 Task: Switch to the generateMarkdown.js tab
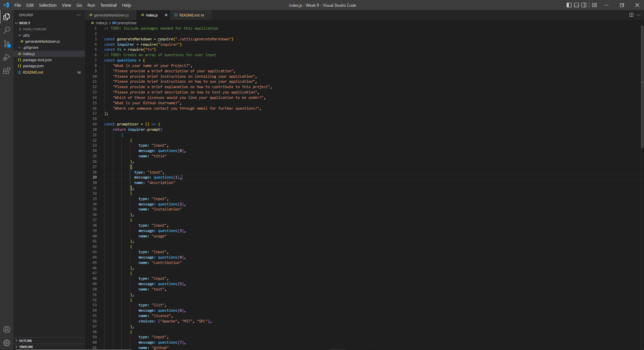tap(111, 15)
